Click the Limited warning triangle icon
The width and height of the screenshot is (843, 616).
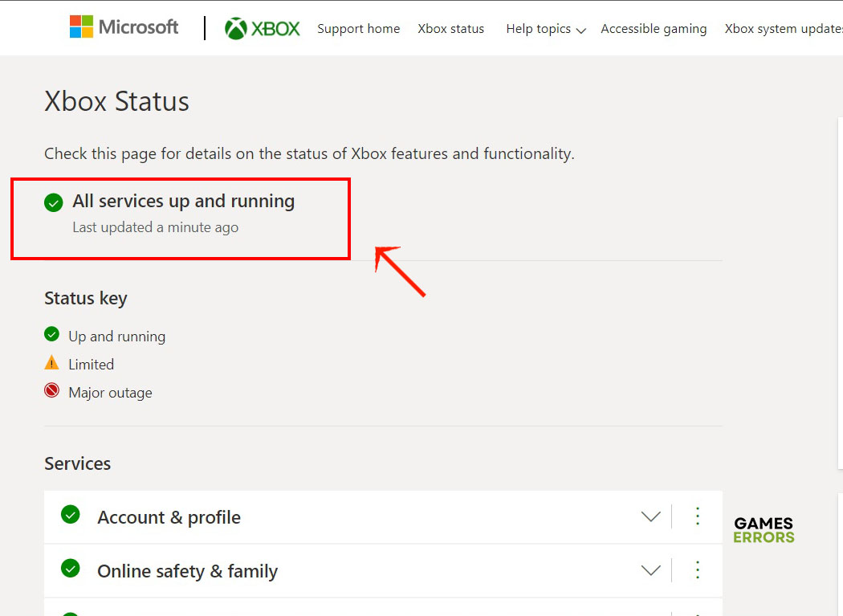[51, 362]
